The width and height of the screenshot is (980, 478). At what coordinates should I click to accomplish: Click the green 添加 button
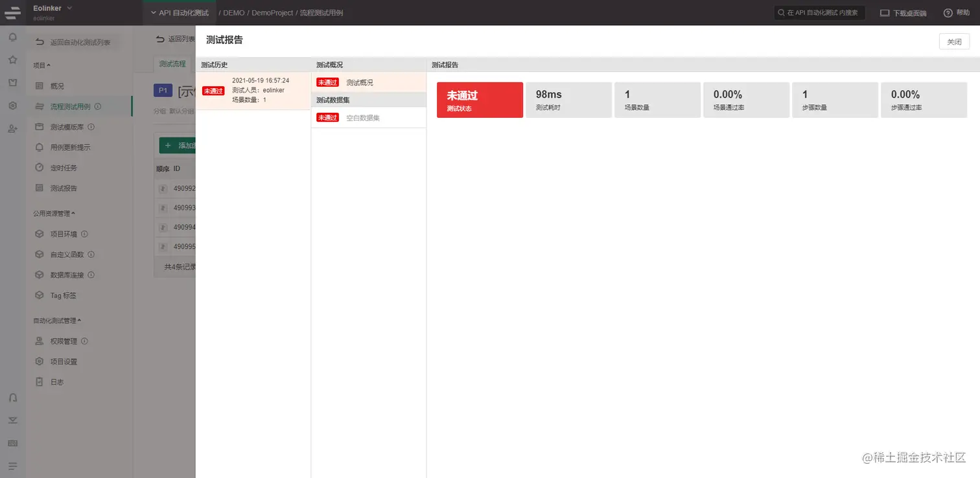point(178,145)
